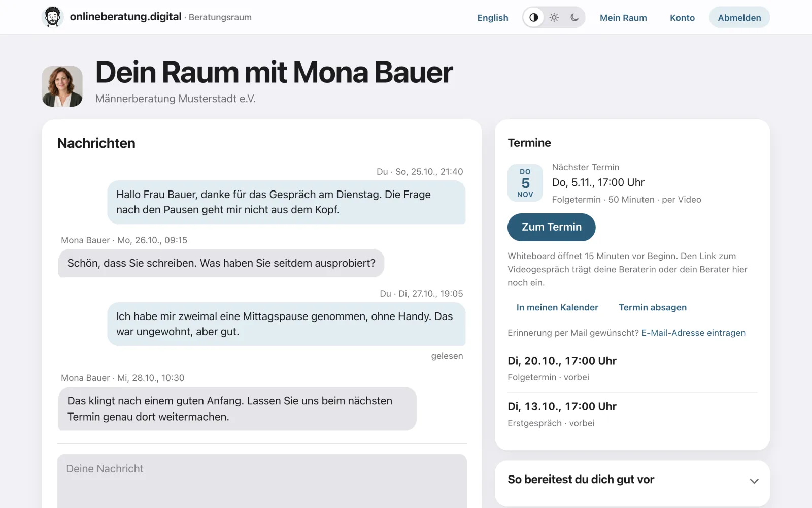Click the Nachrichten heading

[x=96, y=143]
